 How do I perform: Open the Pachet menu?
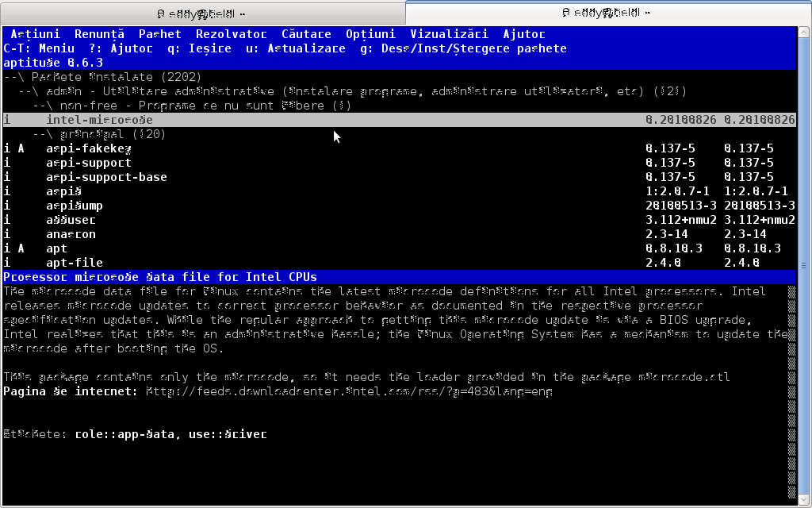pos(160,34)
